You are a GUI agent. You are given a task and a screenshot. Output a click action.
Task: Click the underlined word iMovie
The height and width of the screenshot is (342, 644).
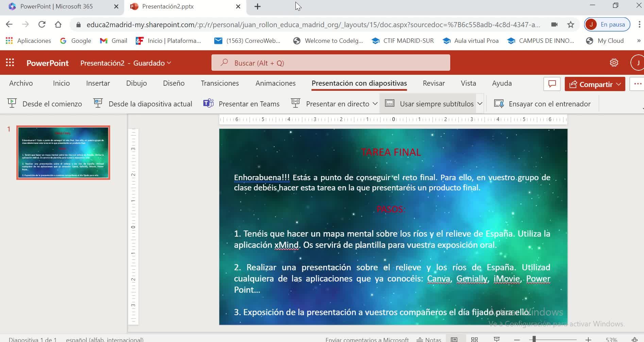click(507, 279)
